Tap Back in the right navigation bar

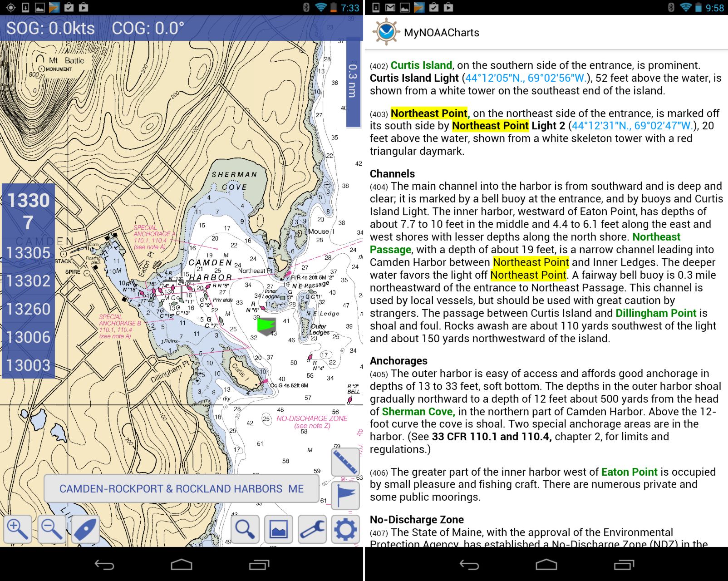(x=469, y=565)
